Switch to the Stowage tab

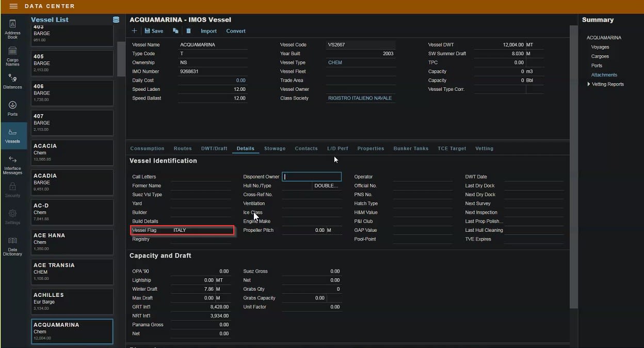[x=275, y=149]
